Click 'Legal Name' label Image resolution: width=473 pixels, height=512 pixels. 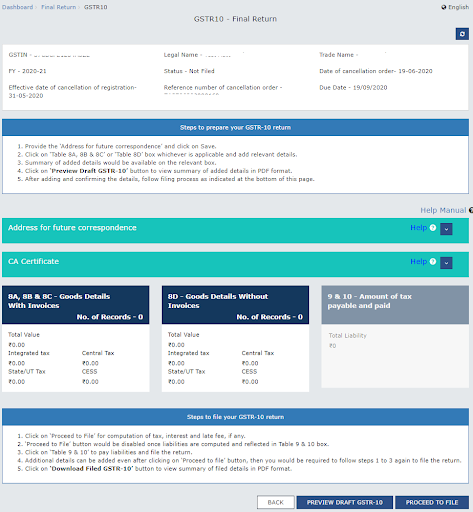click(181, 55)
